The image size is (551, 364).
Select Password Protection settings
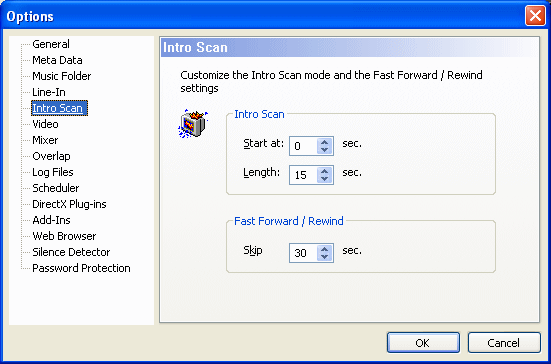click(81, 268)
